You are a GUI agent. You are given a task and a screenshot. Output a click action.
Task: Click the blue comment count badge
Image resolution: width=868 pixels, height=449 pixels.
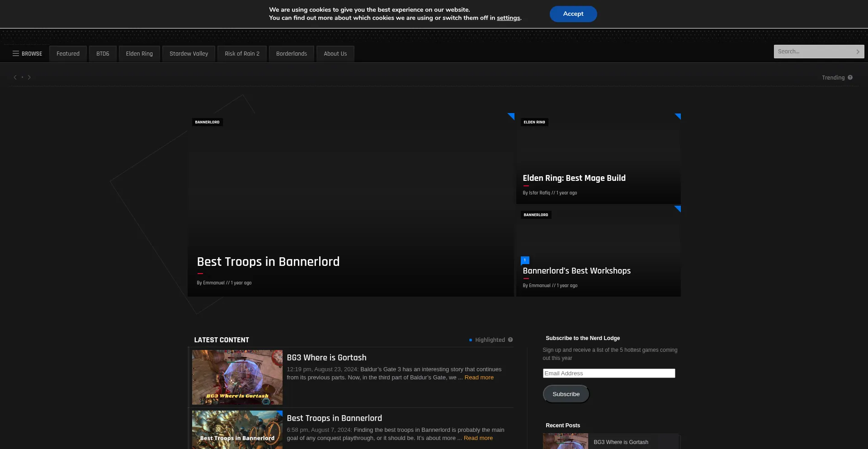525,260
